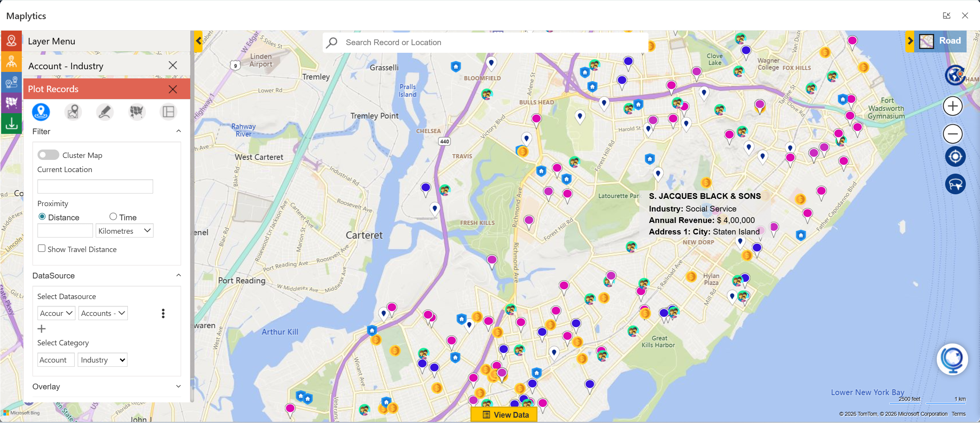This screenshot has height=423, width=980.
Task: Toggle the Cluster Map switch
Action: point(48,155)
